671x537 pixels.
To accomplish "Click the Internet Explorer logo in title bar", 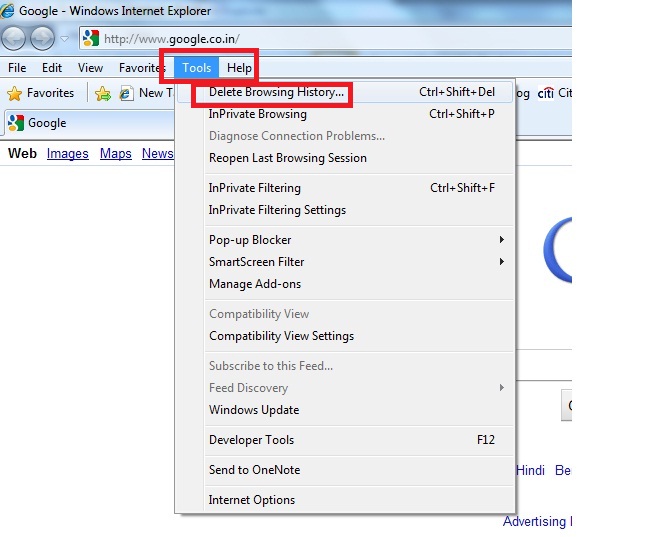I will [x=7, y=11].
